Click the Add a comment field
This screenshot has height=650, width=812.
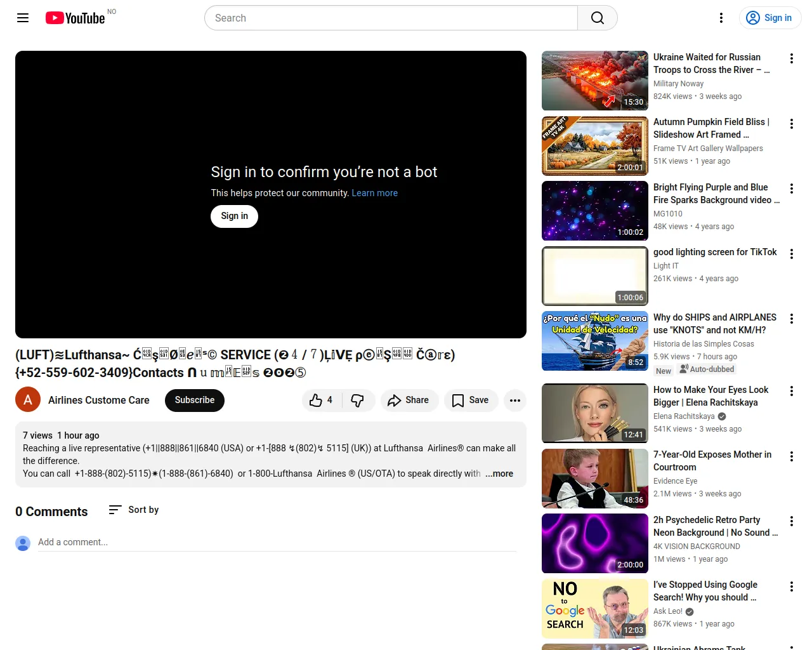pos(277,542)
